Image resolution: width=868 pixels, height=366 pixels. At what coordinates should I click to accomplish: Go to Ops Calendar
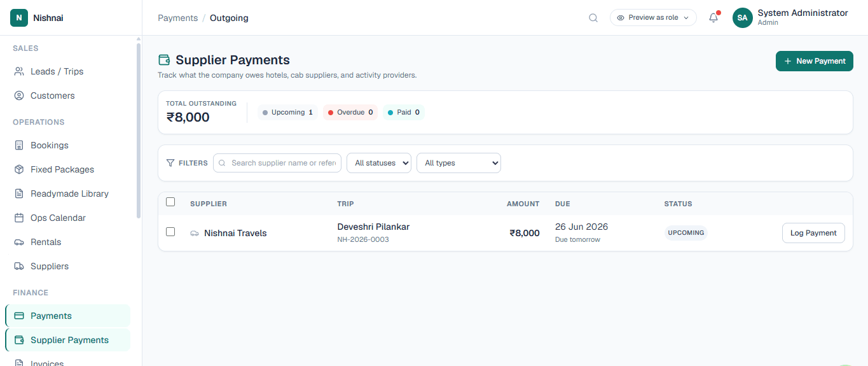click(x=67, y=218)
